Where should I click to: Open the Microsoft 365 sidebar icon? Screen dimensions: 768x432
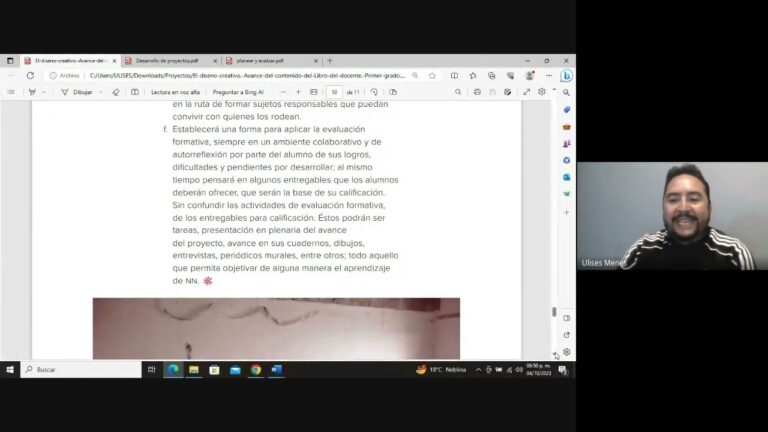pos(567,160)
